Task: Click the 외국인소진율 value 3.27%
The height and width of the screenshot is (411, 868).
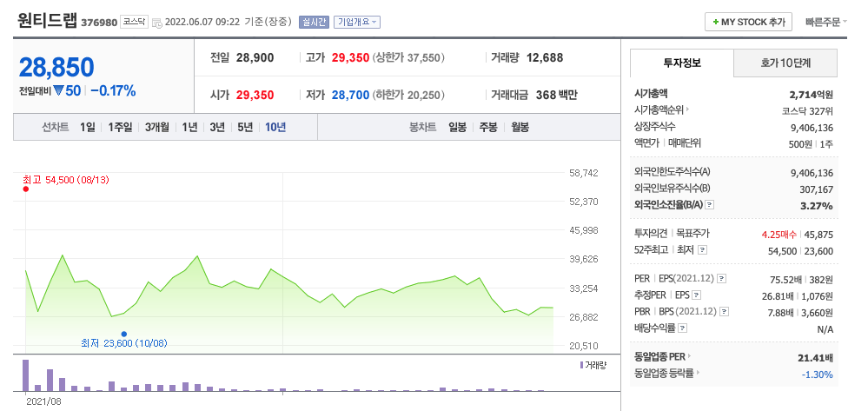Action: 817,206
